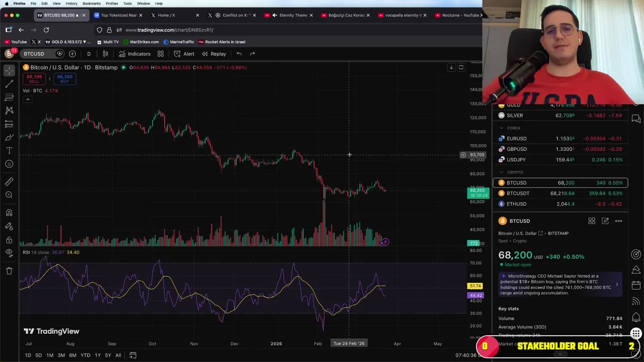Open the calendar sidebar panel
This screenshot has height=362, width=644.
(636, 286)
